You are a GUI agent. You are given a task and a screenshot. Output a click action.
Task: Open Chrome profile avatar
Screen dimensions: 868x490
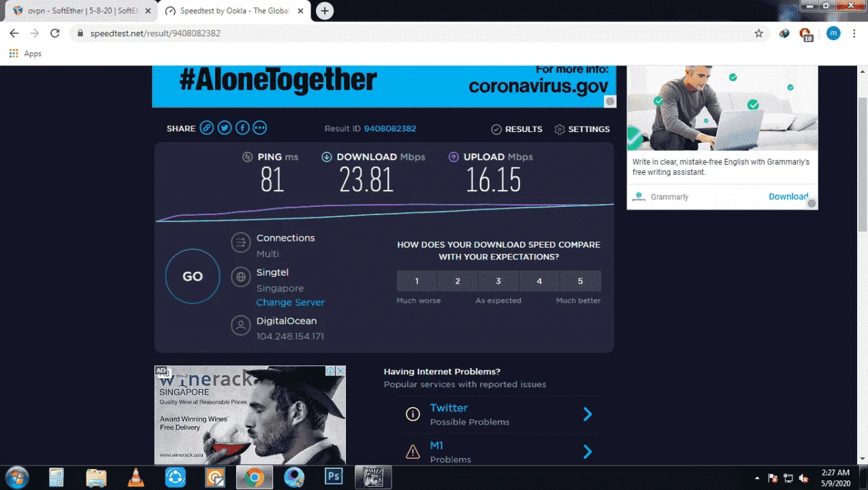point(833,33)
